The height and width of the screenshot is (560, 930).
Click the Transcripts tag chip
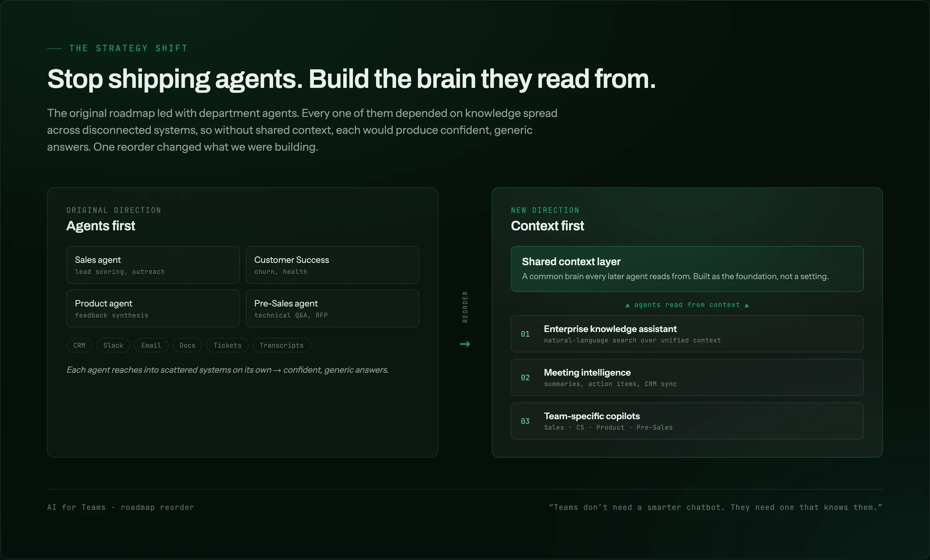(x=282, y=345)
